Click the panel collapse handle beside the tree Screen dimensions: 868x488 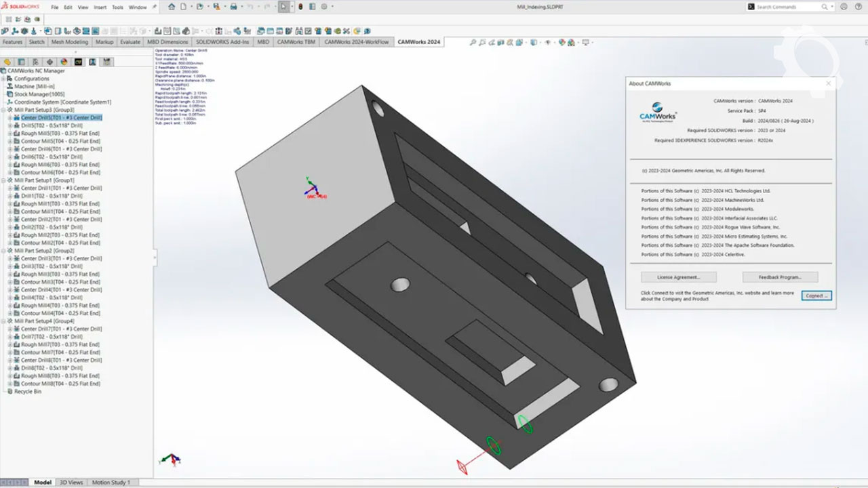155,257
